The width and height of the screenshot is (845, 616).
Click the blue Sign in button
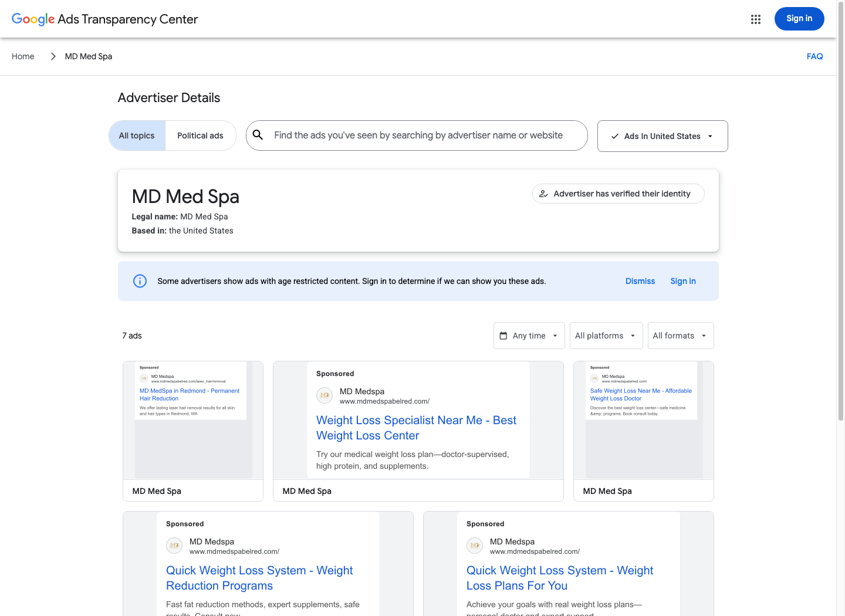pos(799,19)
